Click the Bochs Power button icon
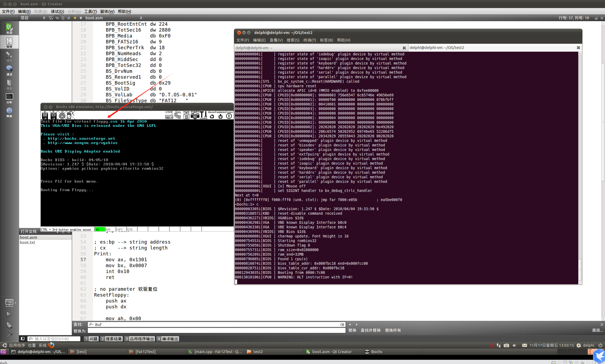 [229, 116]
